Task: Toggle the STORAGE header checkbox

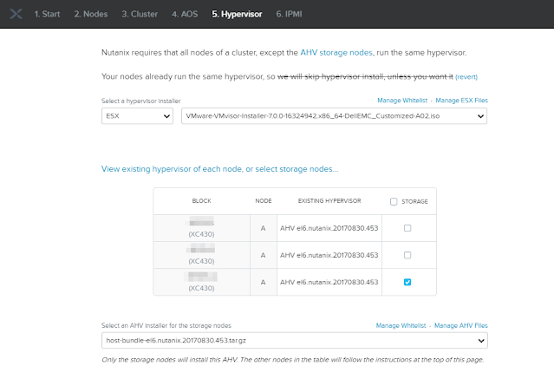Action: [394, 201]
